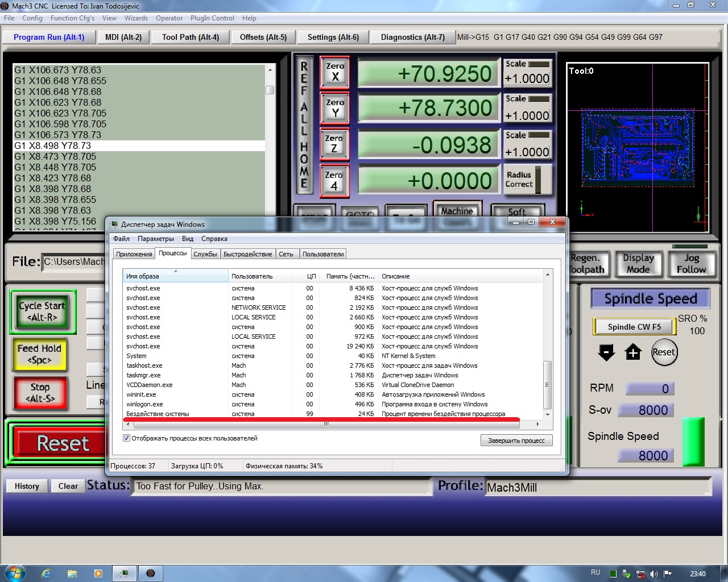Uncheck show processes from all users checkbox
Image resolution: width=728 pixels, height=582 pixels.
[x=126, y=438]
